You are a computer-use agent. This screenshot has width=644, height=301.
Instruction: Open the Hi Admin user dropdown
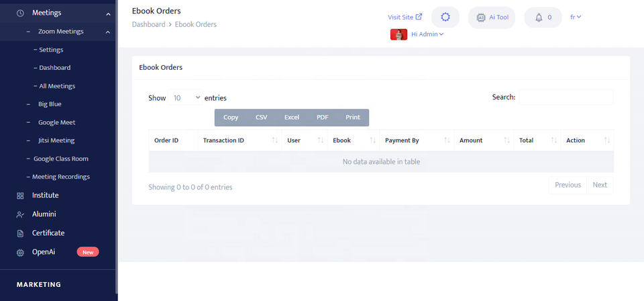(427, 34)
